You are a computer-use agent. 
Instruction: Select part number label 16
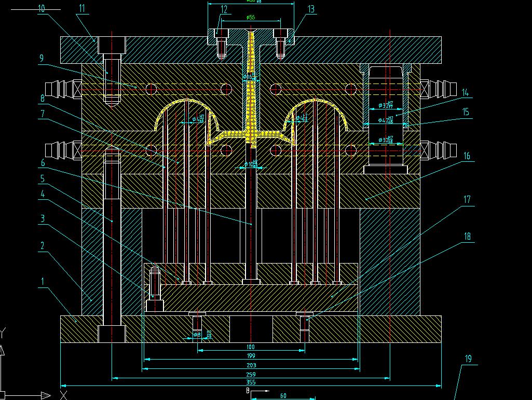(x=467, y=156)
